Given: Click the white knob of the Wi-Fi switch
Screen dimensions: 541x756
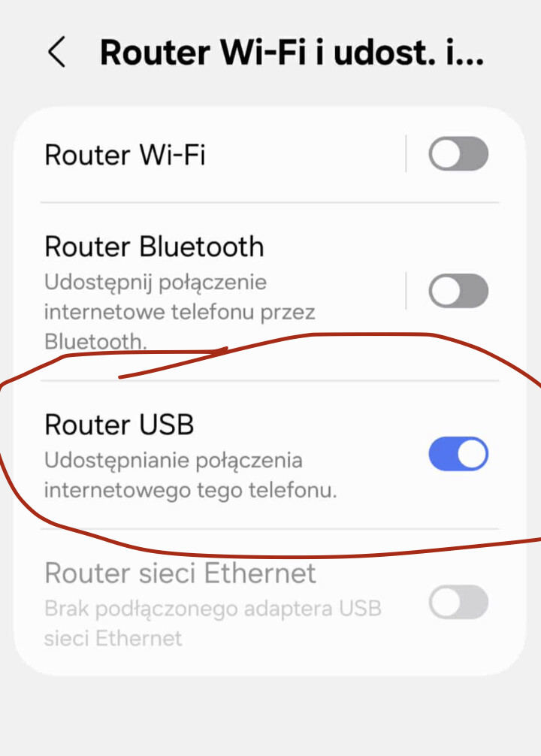Looking at the screenshot, I should click(x=445, y=154).
